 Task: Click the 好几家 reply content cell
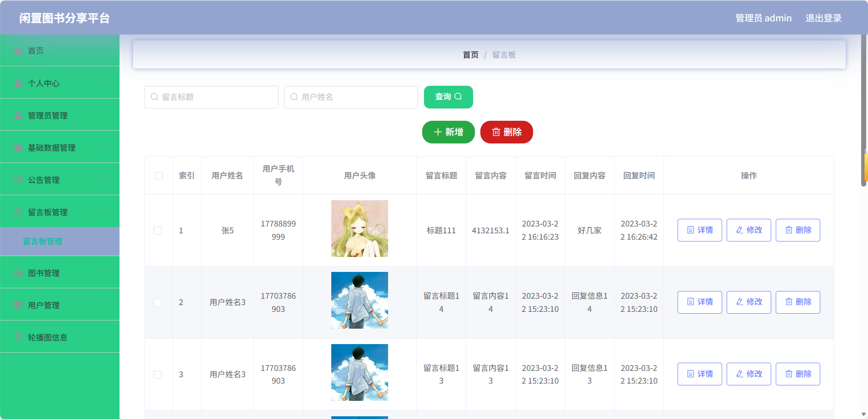[589, 231]
